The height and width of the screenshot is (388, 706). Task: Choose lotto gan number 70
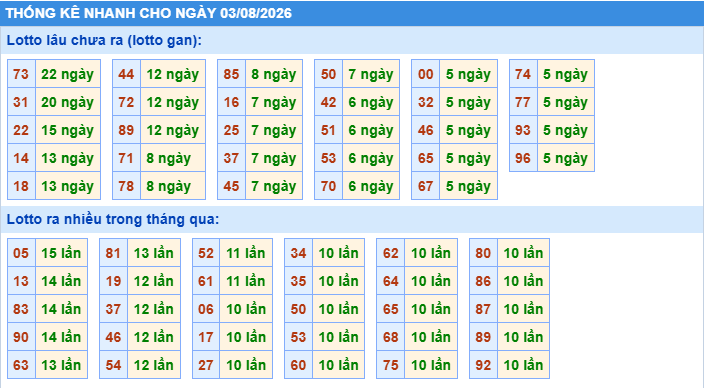[x=329, y=185]
